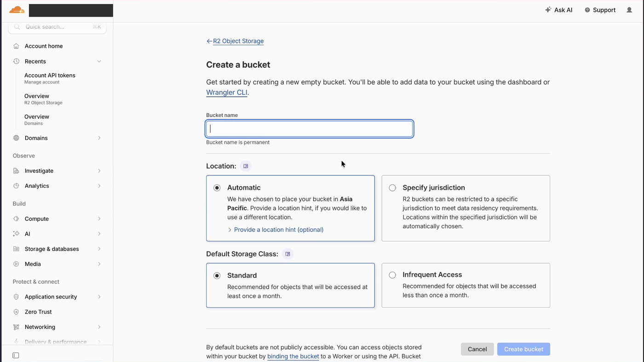Expand the Domains chevron
Image resolution: width=644 pixels, height=362 pixels.
(99, 138)
